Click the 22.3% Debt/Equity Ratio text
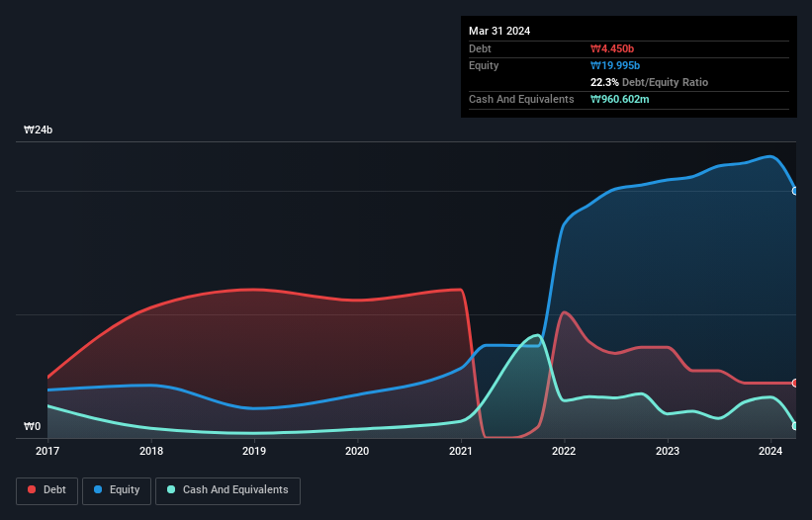 (x=650, y=82)
